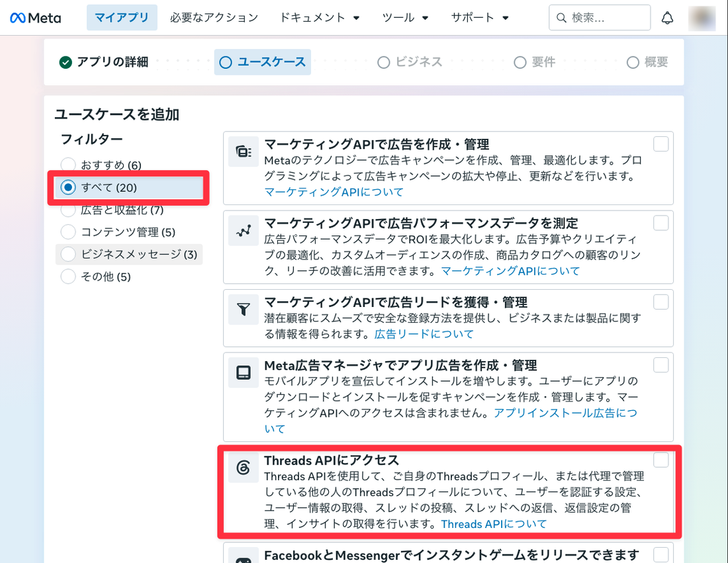Image resolution: width=728 pixels, height=563 pixels.
Task: Click the アプリの詳細 green checkmark icon
Action: pyautogui.click(x=66, y=62)
